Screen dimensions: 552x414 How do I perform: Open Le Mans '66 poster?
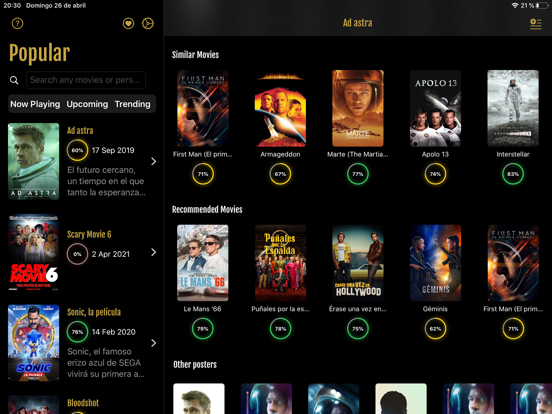pyautogui.click(x=203, y=263)
